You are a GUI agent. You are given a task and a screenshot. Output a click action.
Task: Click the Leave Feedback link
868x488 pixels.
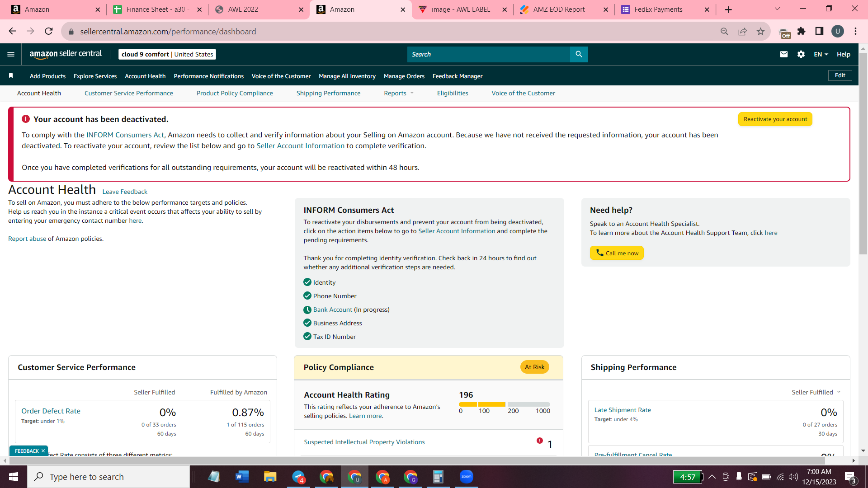coord(125,192)
